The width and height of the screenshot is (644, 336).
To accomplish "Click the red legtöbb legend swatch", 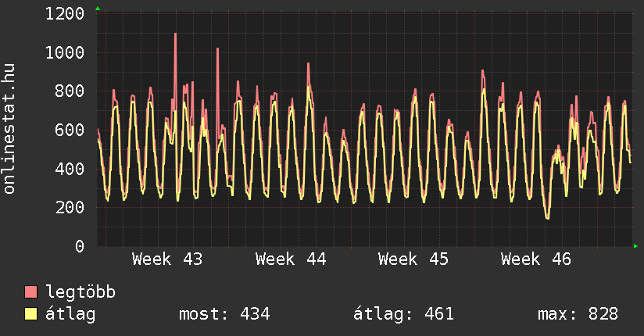I will coord(31,292).
